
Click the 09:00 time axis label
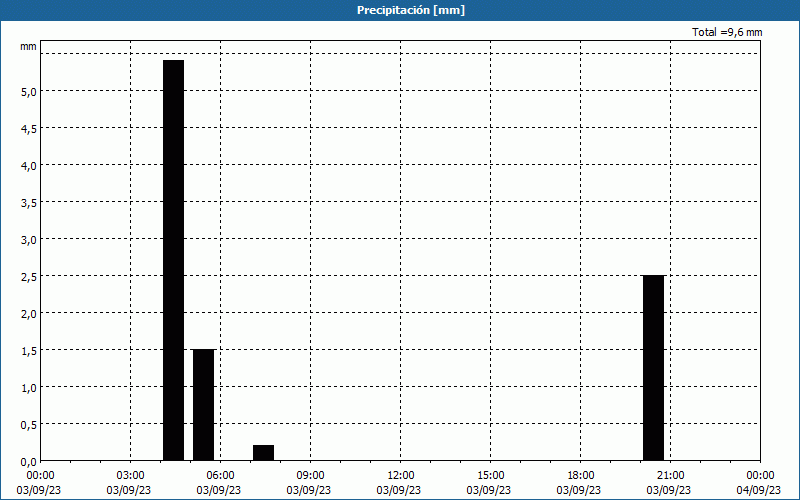[311, 476]
